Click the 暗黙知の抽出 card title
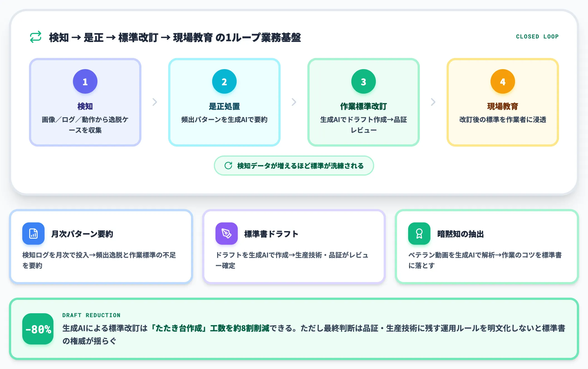 460,234
